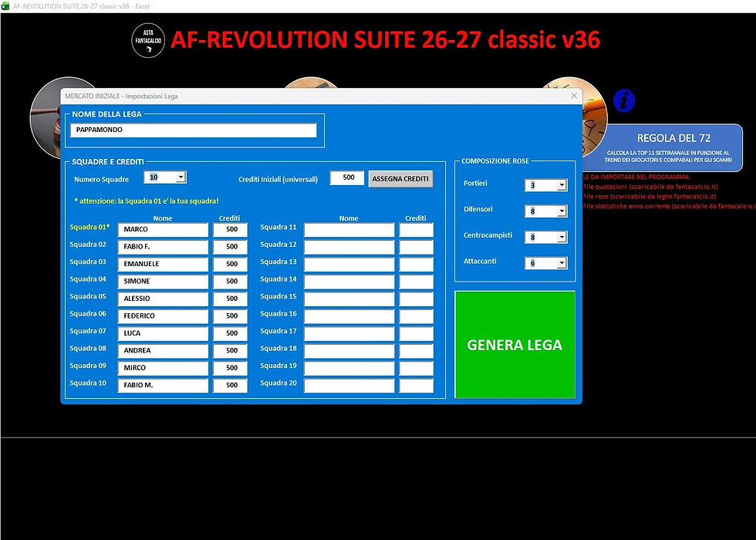This screenshot has height=540, width=756.
Task: Click the Excel icon in the title bar
Action: click(x=5, y=6)
